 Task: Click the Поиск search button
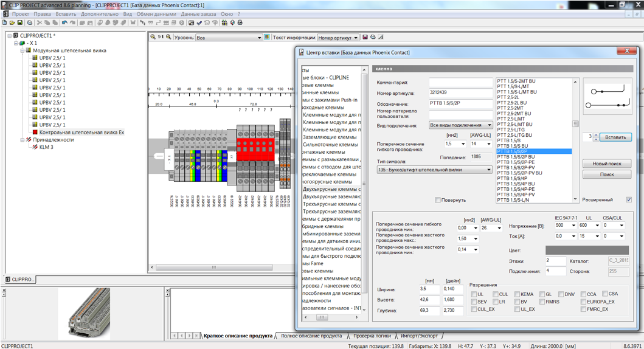coord(607,174)
